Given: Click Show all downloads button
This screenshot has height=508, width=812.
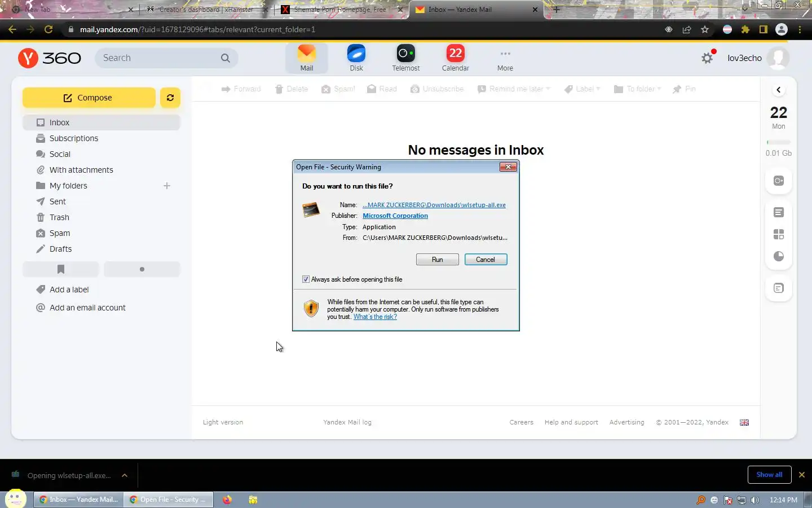Looking at the screenshot, I should 769,475.
